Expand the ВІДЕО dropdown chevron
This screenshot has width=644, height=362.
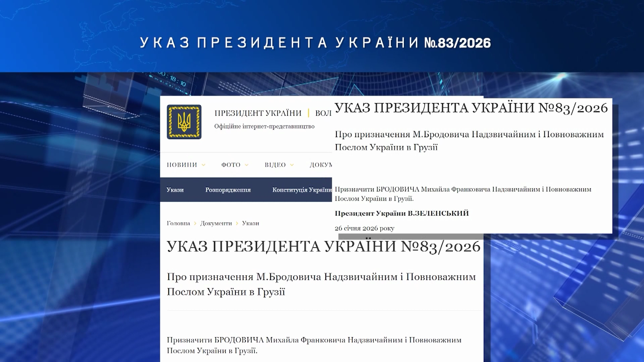coord(292,165)
